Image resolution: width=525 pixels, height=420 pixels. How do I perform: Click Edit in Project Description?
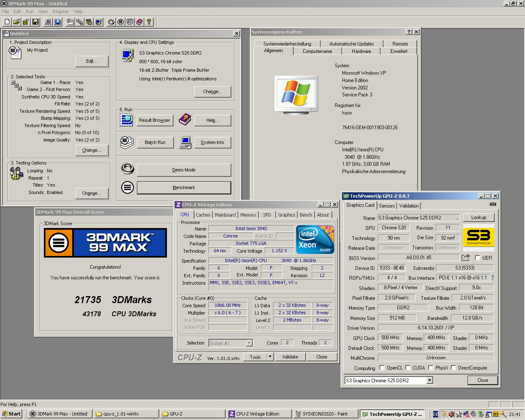pyautogui.click(x=92, y=61)
